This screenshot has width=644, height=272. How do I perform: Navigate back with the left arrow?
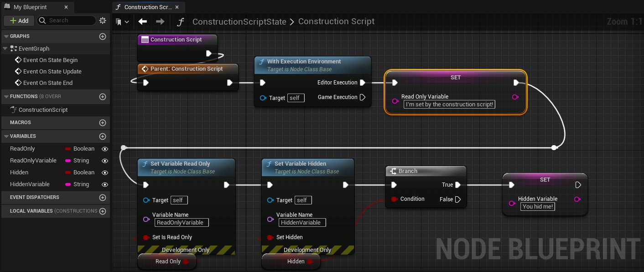click(x=143, y=21)
